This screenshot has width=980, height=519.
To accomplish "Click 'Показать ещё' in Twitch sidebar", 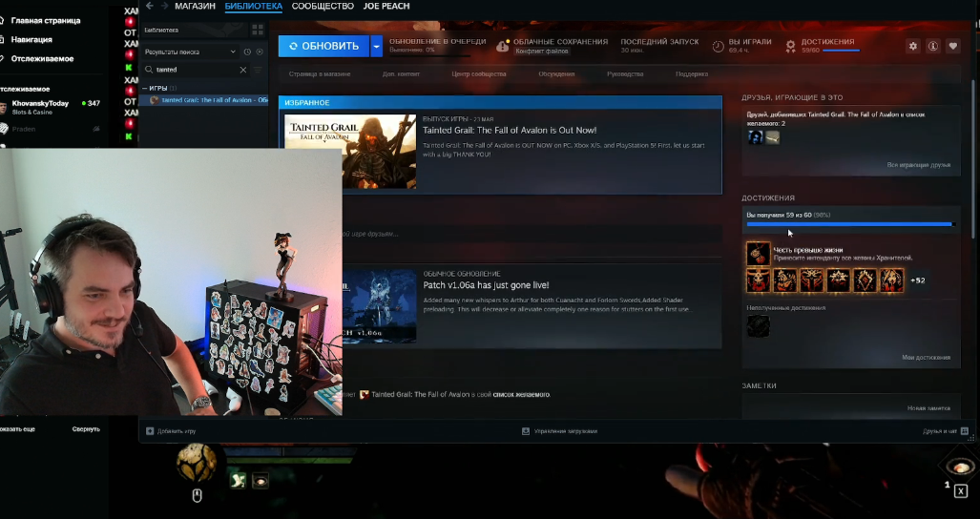I will click(x=17, y=429).
